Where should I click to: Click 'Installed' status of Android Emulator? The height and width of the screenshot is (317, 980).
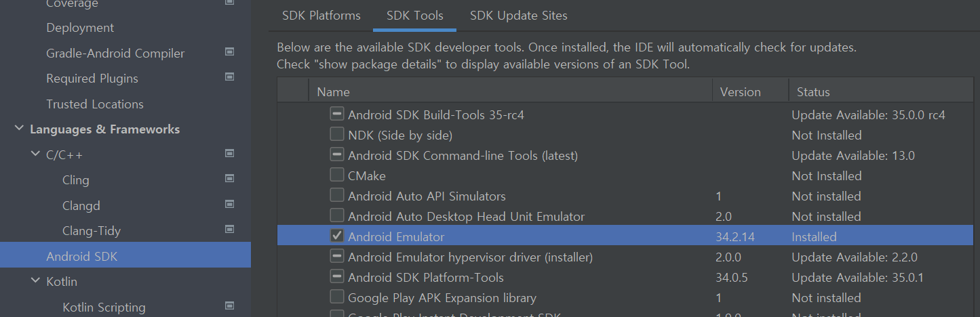tap(814, 236)
